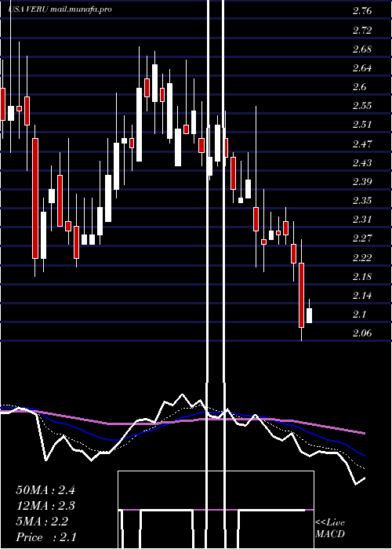
Task: Click the 2.06 price axis label
Action: coord(362,333)
